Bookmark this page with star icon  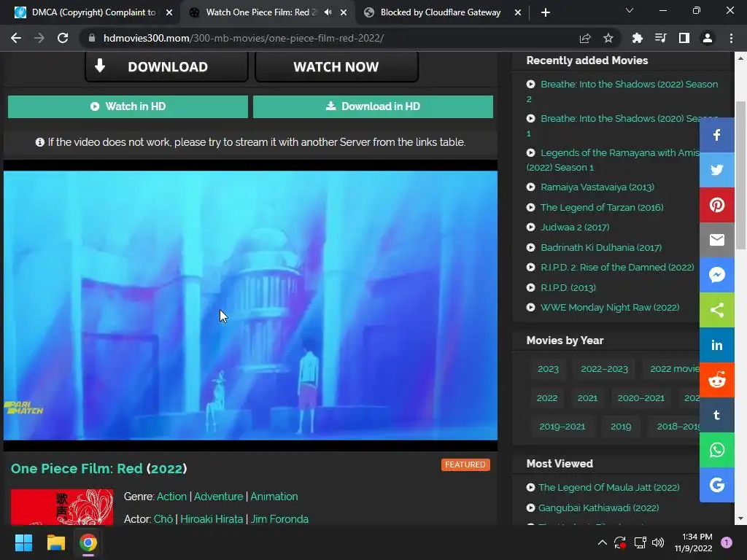pyautogui.click(x=608, y=38)
